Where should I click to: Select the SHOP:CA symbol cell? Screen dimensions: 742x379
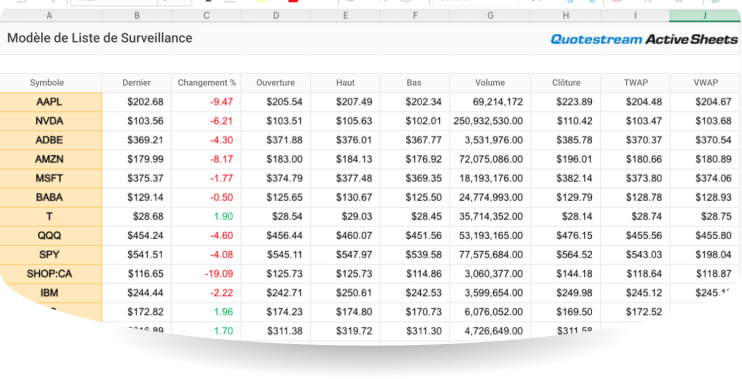coord(49,274)
